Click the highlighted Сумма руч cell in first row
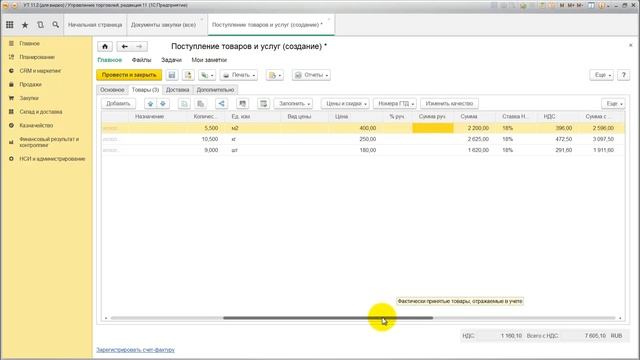This screenshot has width=640, height=360. (x=433, y=128)
